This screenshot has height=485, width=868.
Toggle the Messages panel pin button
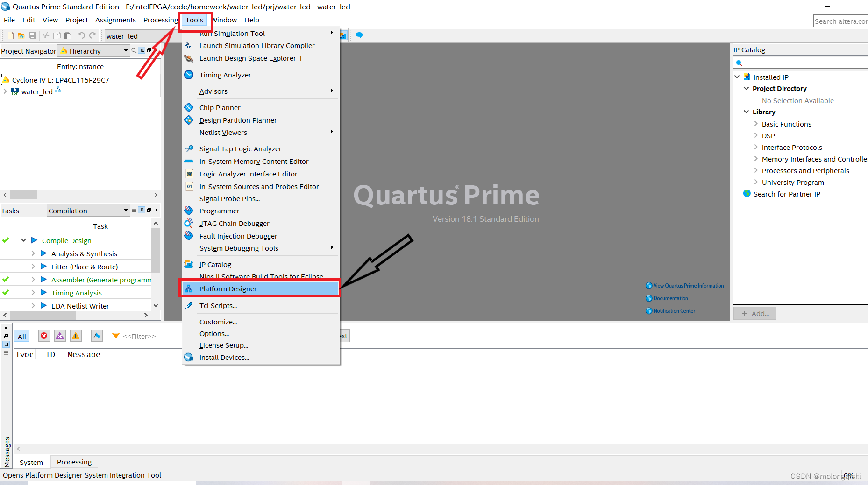pos(6,344)
